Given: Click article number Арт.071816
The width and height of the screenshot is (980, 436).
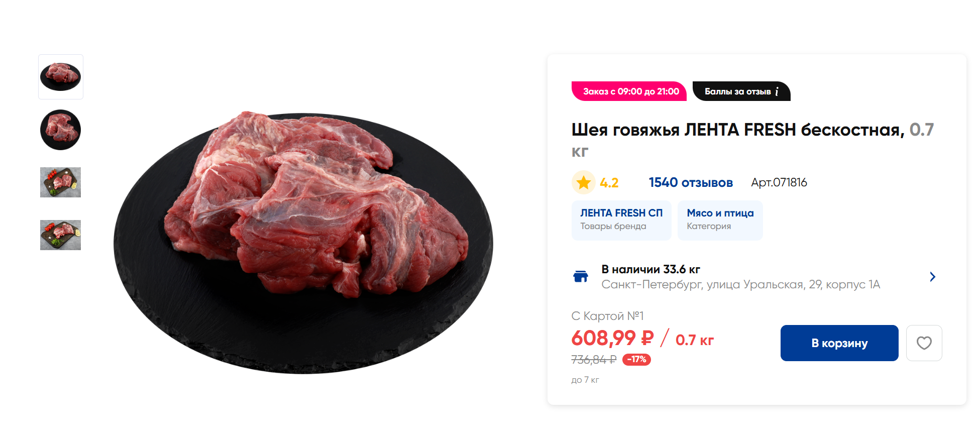Looking at the screenshot, I should tap(779, 183).
